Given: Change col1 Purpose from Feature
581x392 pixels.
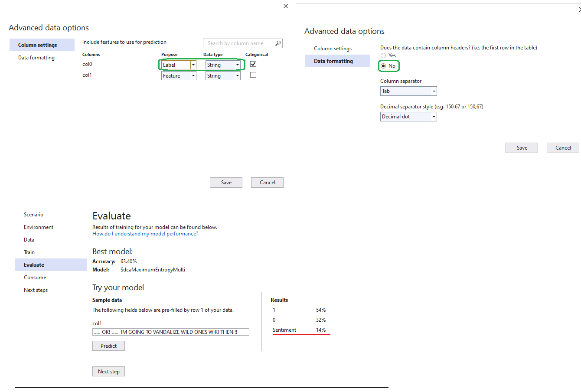Looking at the screenshot, I should pyautogui.click(x=193, y=75).
